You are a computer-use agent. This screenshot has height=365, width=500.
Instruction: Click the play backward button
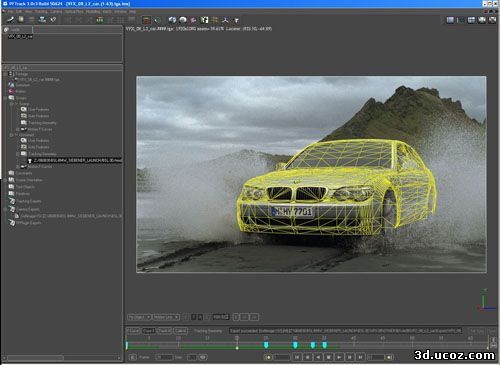[x=318, y=357]
